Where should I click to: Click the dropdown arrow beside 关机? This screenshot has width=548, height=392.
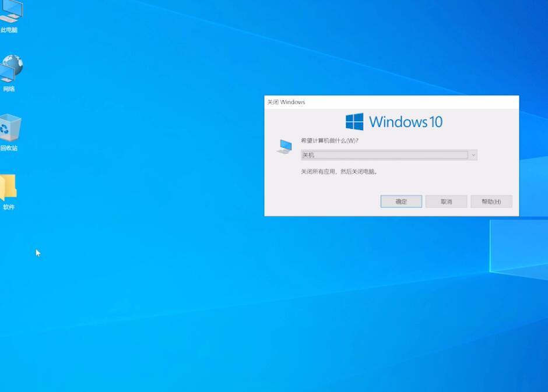473,155
